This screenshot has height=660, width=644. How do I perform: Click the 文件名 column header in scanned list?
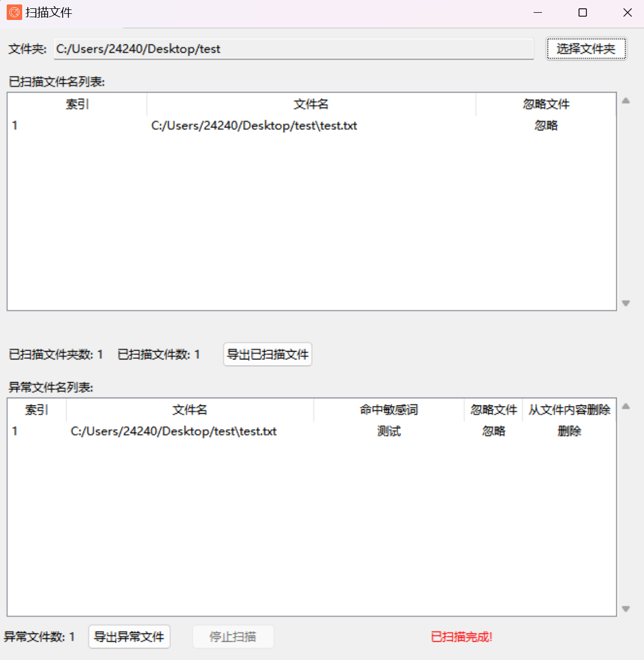click(x=311, y=104)
